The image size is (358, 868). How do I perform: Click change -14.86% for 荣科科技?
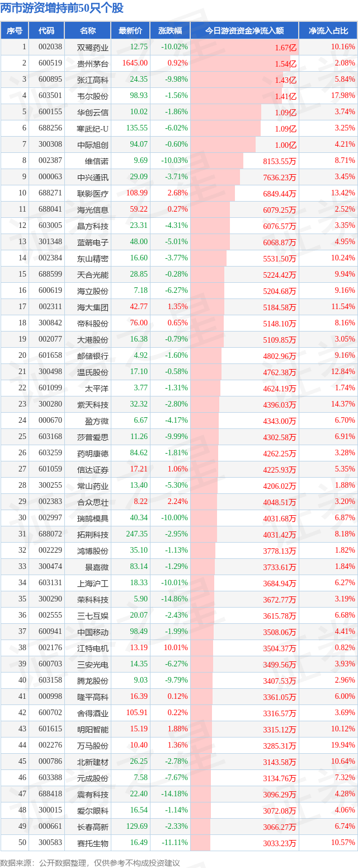tap(175, 599)
